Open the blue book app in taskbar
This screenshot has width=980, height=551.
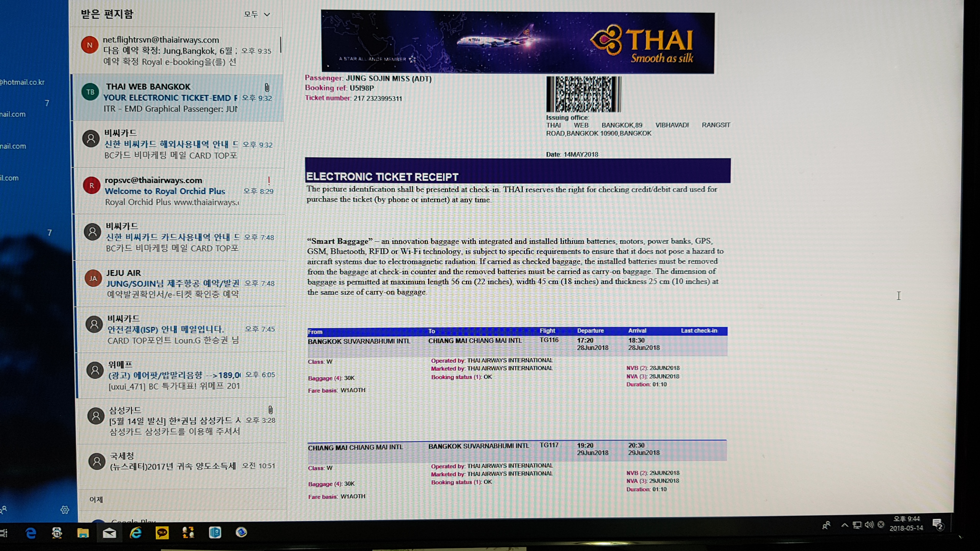(215, 533)
